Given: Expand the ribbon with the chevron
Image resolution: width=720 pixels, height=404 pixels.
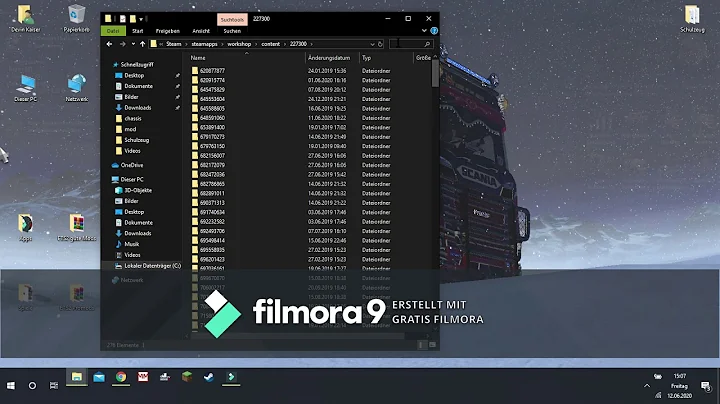Looking at the screenshot, I should (424, 31).
